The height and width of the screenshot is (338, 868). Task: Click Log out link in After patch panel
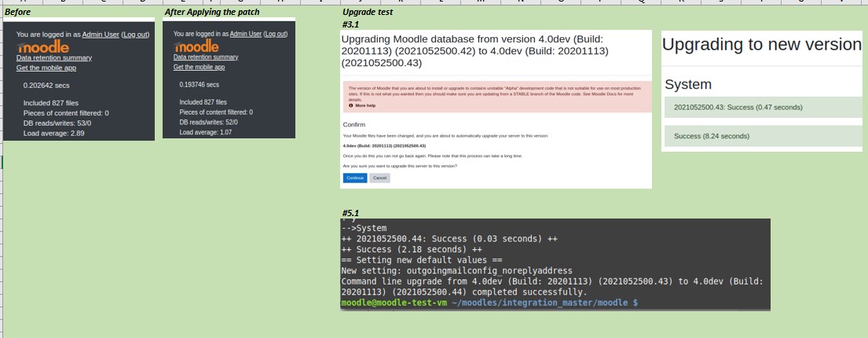click(275, 34)
